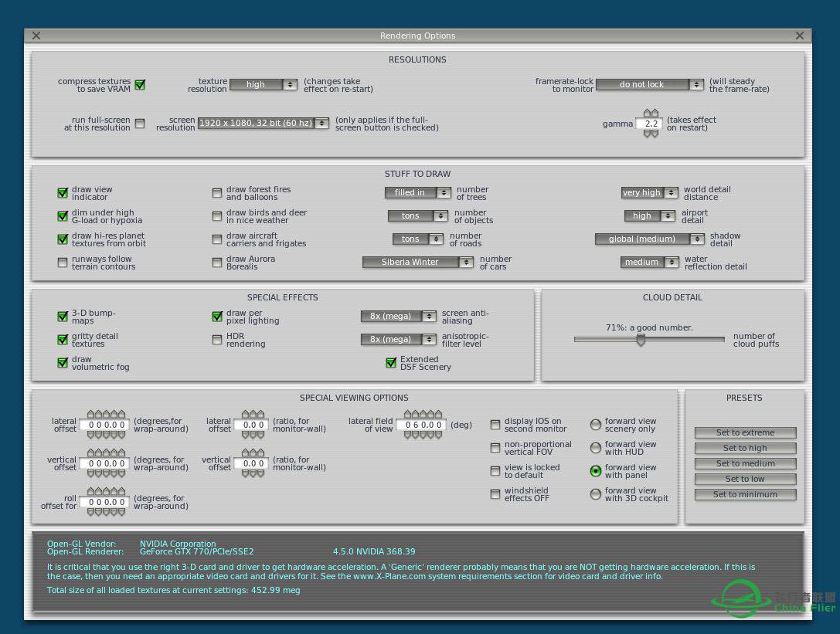The width and height of the screenshot is (840, 634).
Task: Toggle compress textures to save VRAM checkbox
Action: tap(141, 85)
